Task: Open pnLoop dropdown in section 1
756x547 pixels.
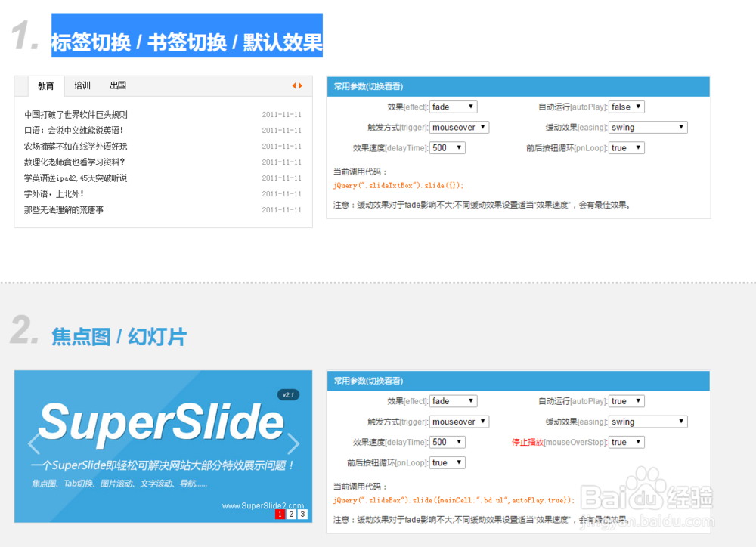Action: click(627, 147)
